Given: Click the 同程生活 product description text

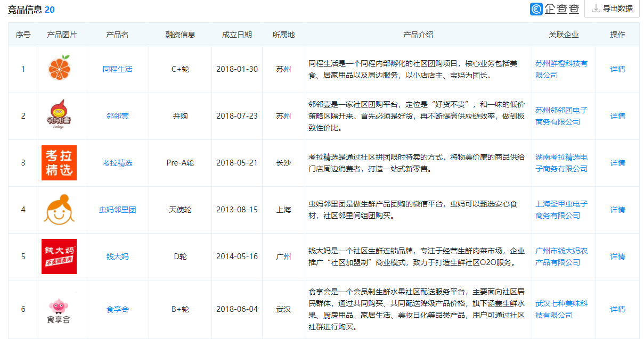Looking at the screenshot, I should point(413,69).
